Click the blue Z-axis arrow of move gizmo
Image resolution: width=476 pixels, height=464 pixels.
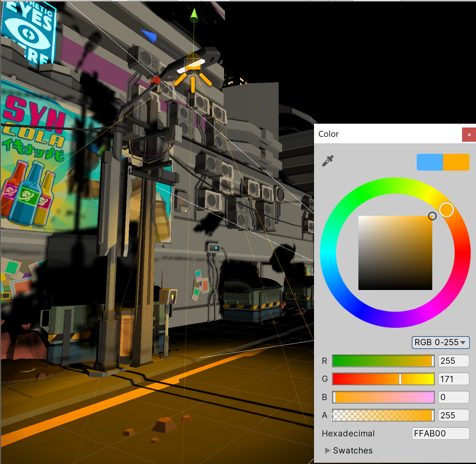click(149, 36)
